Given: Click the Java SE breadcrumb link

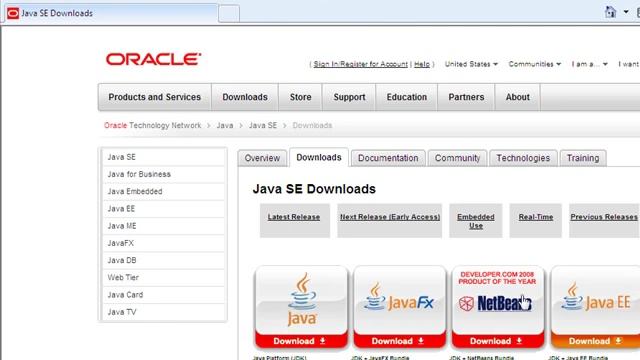Looking at the screenshot, I should coord(263,125).
